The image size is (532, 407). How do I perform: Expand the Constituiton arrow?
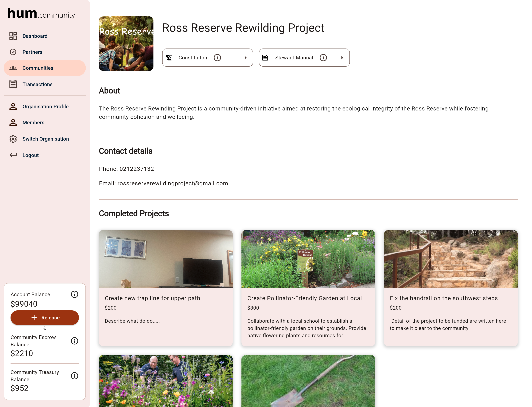[x=245, y=58]
